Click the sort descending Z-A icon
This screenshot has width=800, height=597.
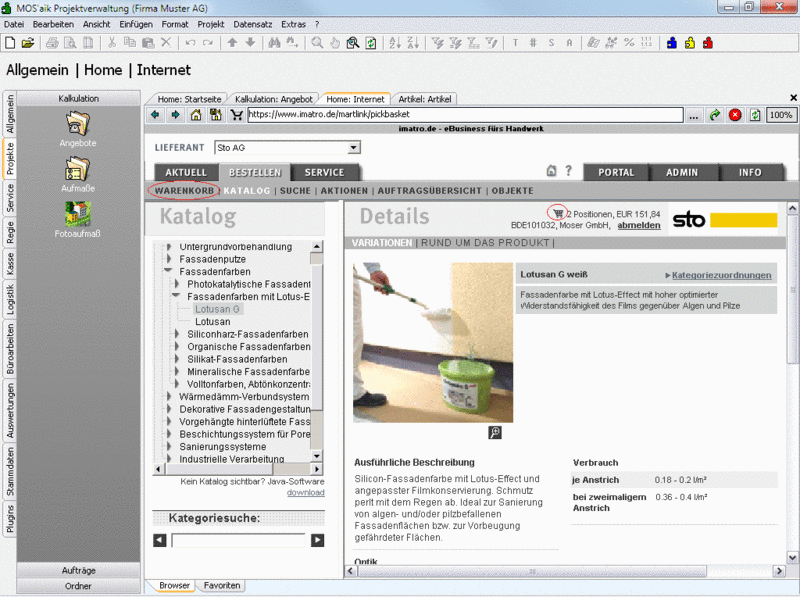[413, 43]
